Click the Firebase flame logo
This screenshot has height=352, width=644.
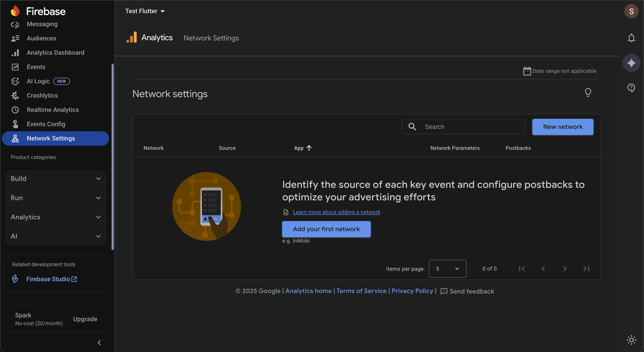[15, 11]
